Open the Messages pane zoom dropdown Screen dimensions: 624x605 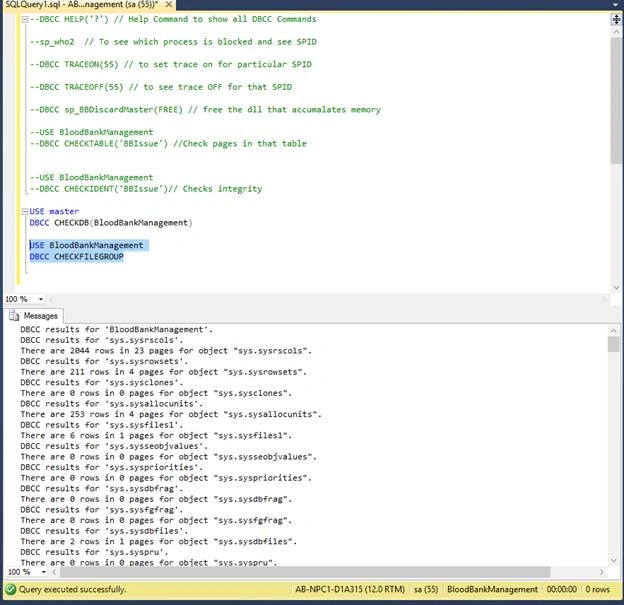(43, 572)
